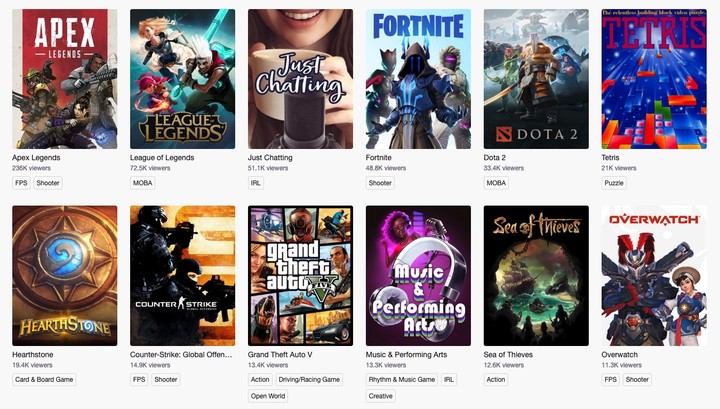Click the Counter-Strike: Global Offensive title

[x=182, y=354]
